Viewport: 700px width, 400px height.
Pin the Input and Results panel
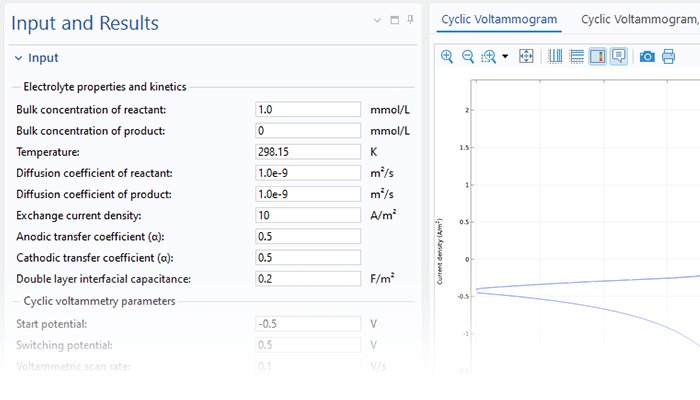coord(410,20)
